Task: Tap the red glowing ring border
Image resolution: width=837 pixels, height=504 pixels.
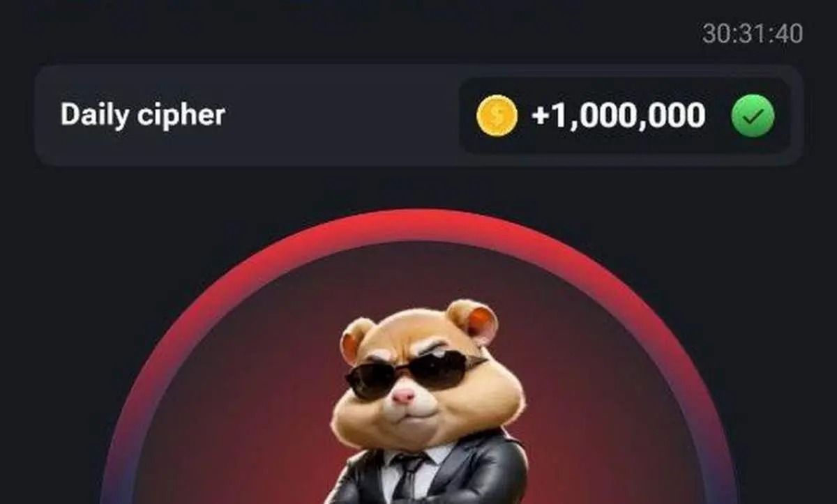Action: click(x=418, y=224)
